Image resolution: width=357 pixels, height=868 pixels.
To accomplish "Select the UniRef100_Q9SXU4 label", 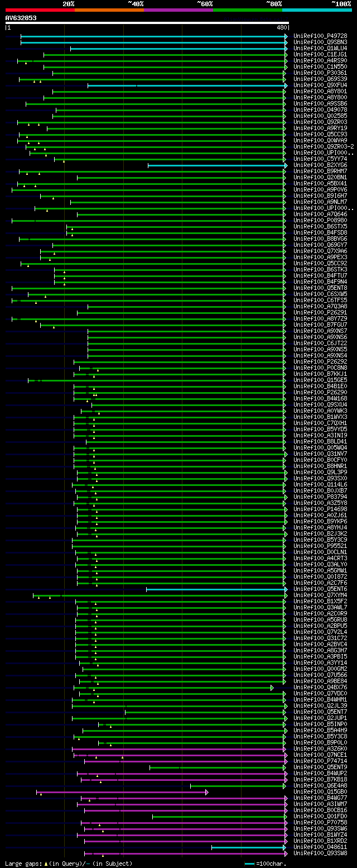I will pos(320,405).
